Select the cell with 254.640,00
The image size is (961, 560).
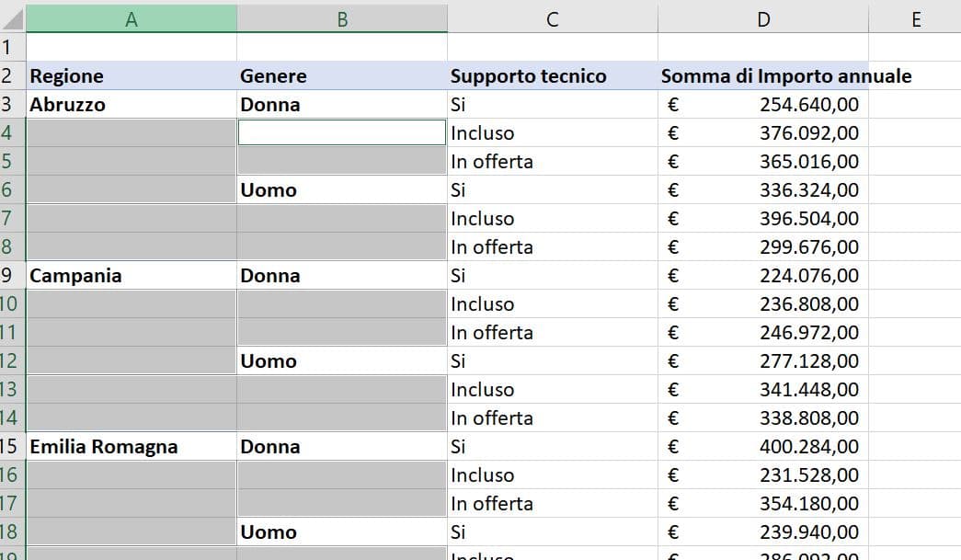763,104
